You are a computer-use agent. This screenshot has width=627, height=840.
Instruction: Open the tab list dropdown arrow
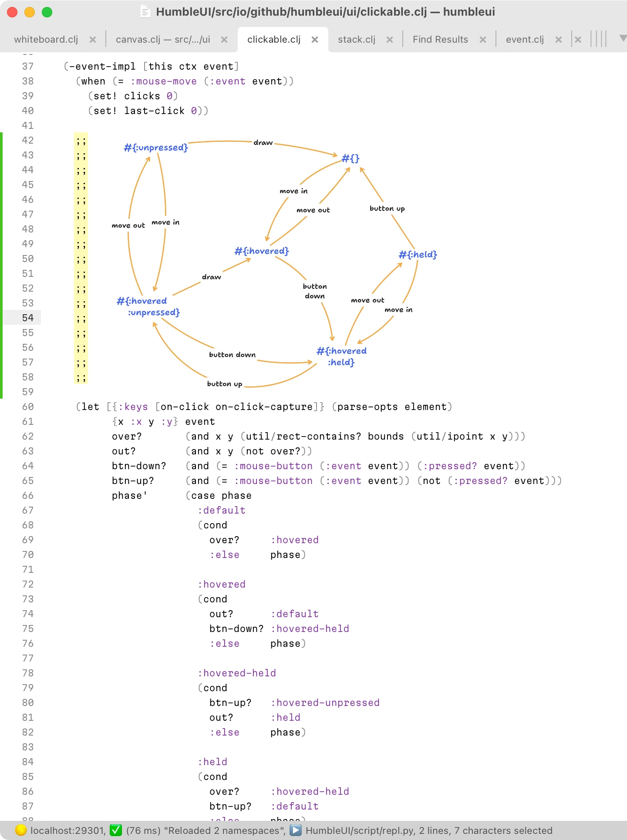click(623, 39)
